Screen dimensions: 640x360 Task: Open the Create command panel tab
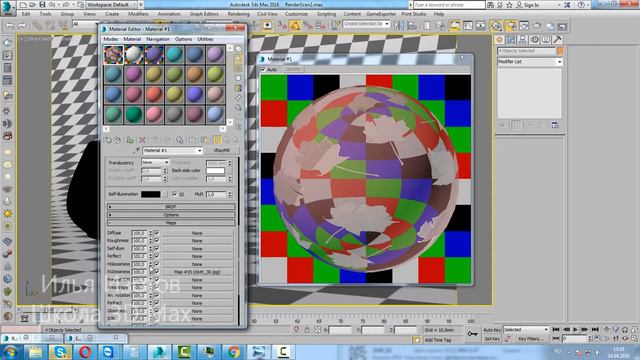499,39
